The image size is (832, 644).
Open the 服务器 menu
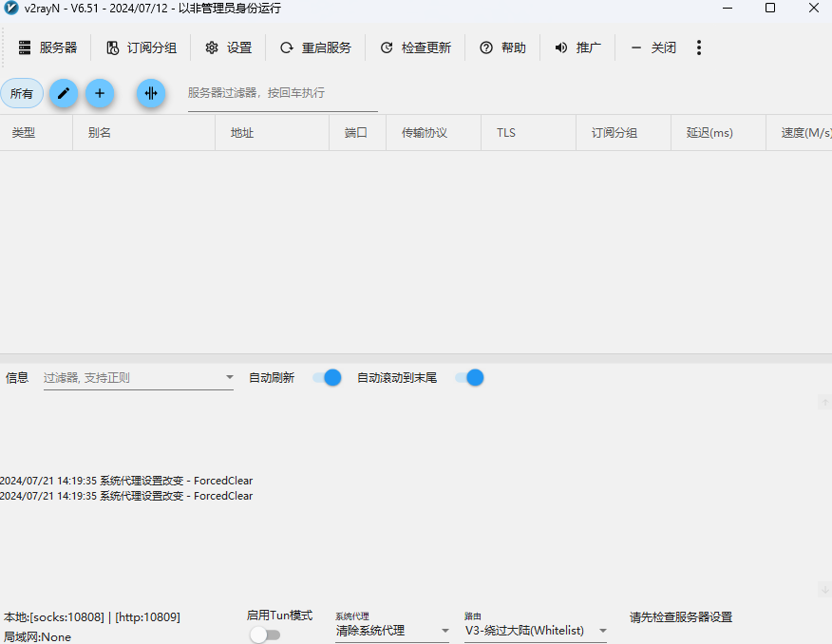[x=47, y=47]
